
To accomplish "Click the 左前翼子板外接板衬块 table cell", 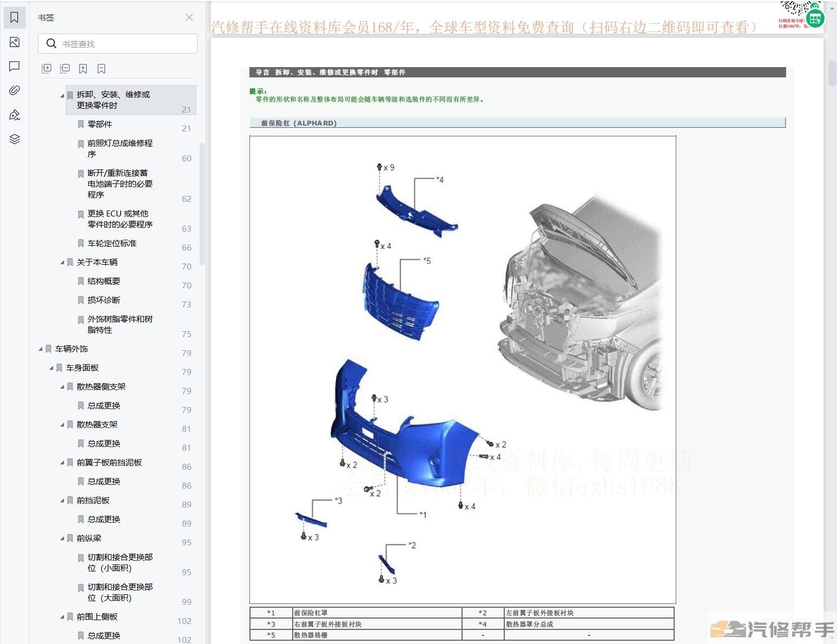I will click(589, 613).
